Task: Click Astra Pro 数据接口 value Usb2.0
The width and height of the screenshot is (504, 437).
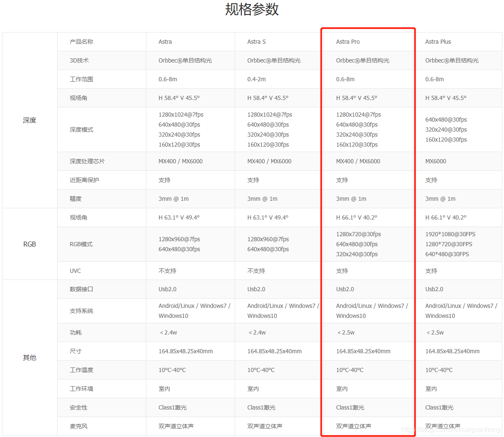Action: [x=345, y=289]
